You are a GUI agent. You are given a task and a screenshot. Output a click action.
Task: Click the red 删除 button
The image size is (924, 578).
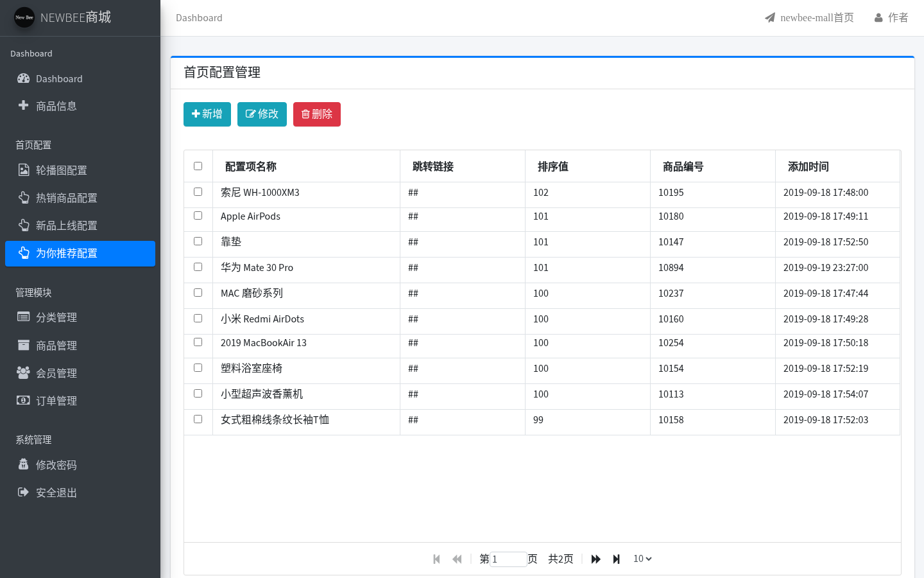317,114
